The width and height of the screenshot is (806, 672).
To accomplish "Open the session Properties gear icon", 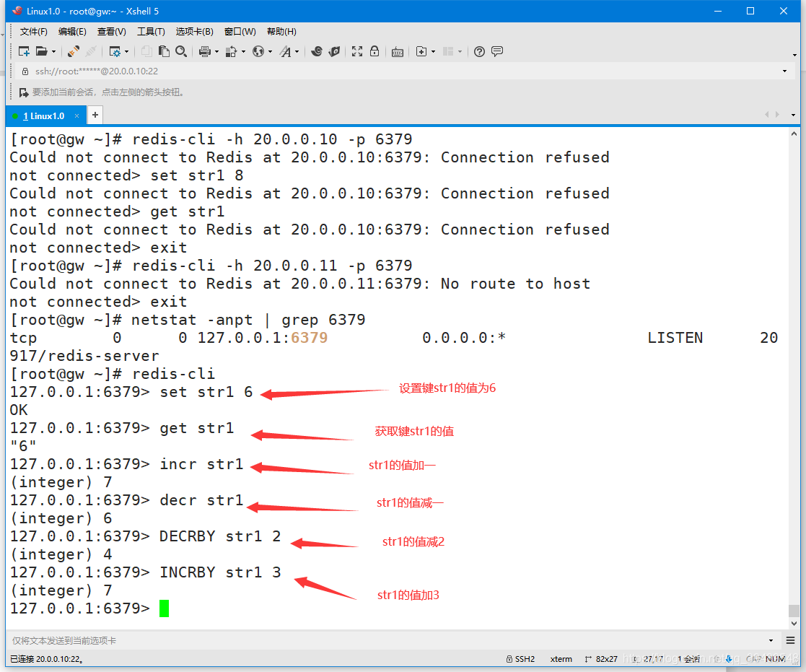I will coord(115,51).
